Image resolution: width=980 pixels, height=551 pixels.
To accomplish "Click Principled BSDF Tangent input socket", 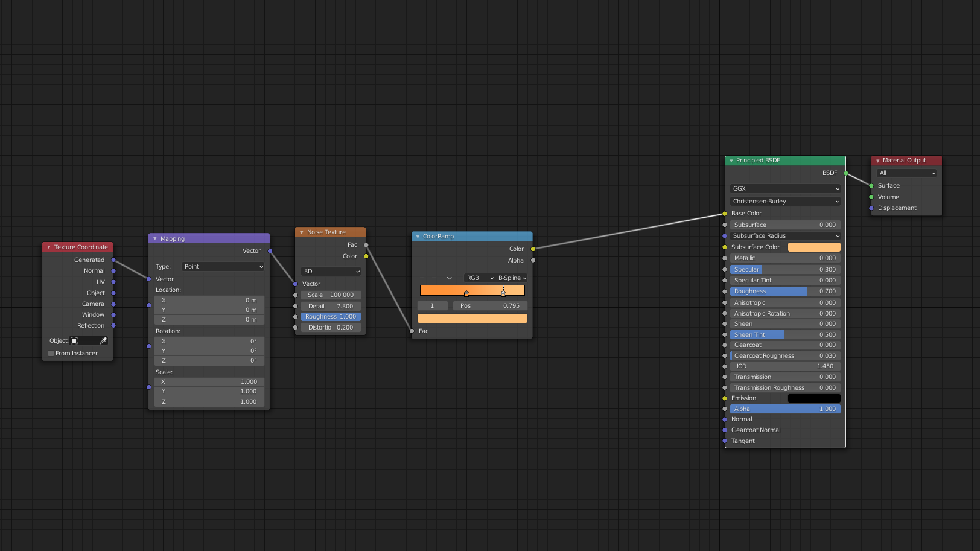I will tap(725, 441).
